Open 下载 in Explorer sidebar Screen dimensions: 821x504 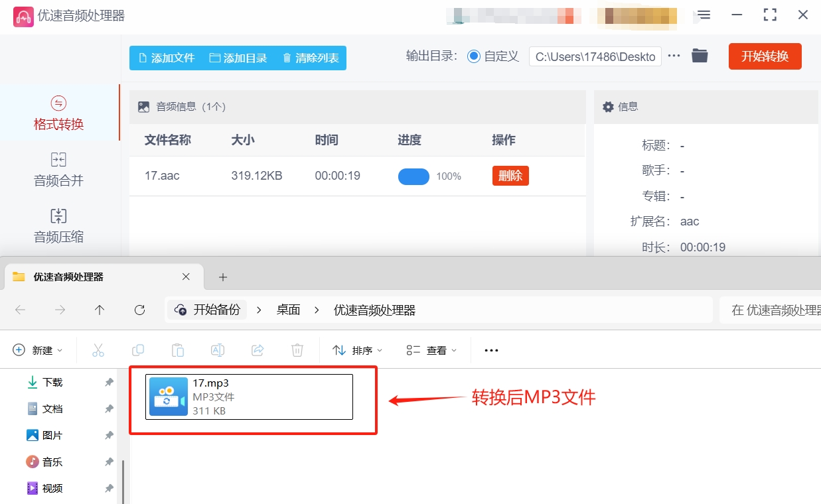pyautogui.click(x=44, y=383)
